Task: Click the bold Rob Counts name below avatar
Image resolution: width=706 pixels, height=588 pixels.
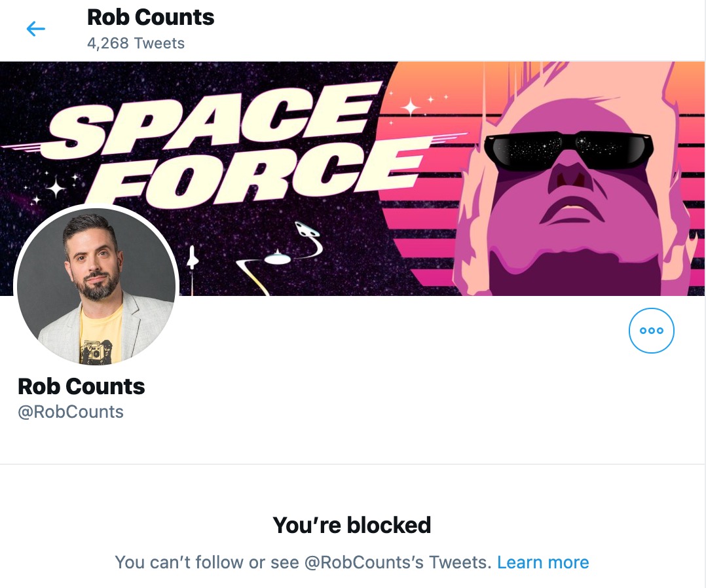Action: 81,386
